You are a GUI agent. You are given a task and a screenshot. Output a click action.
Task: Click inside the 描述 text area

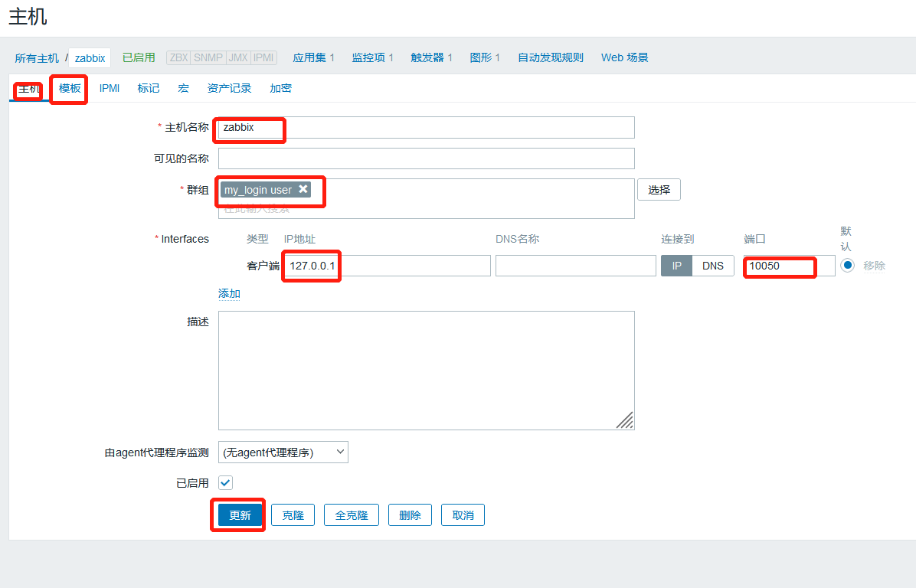click(427, 371)
